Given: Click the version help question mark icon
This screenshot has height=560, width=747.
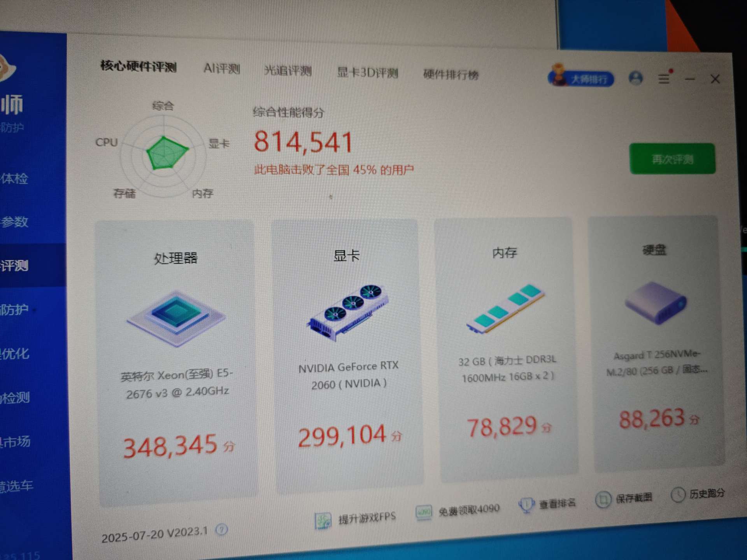Looking at the screenshot, I should click(221, 529).
